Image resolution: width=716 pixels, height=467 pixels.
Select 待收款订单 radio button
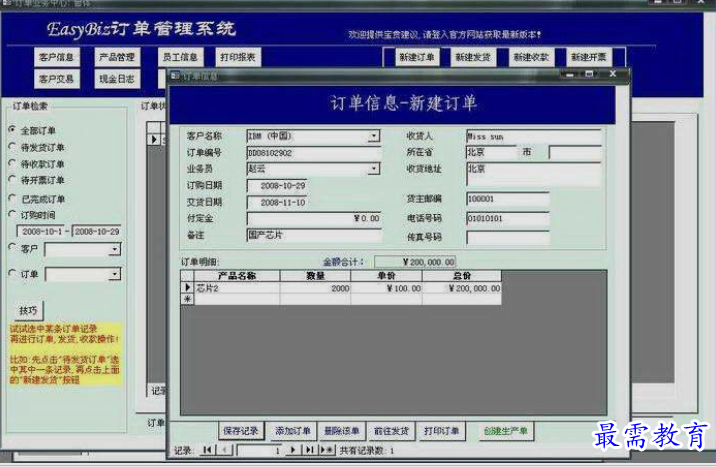click(12, 163)
